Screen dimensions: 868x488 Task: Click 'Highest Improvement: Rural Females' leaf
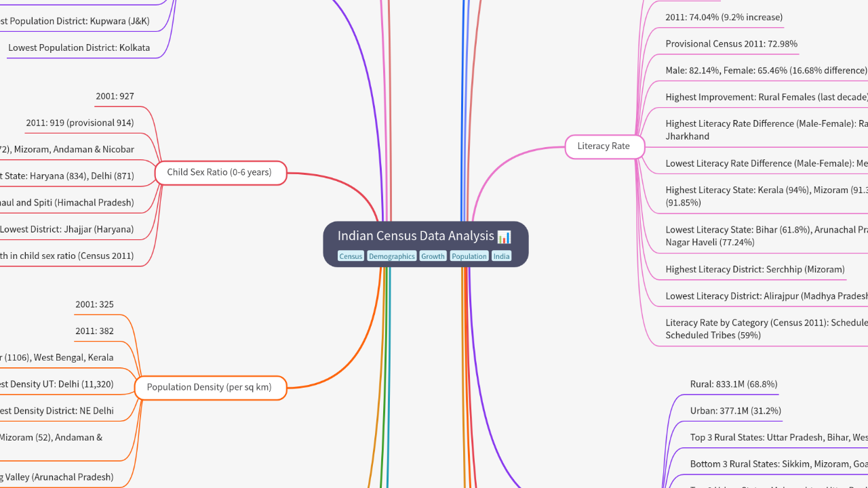tap(766, 97)
